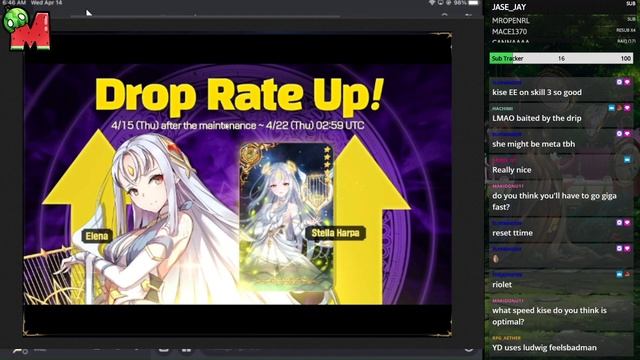Click the purple circle badge beside "kise EE on skill 3"

[x=619, y=82]
